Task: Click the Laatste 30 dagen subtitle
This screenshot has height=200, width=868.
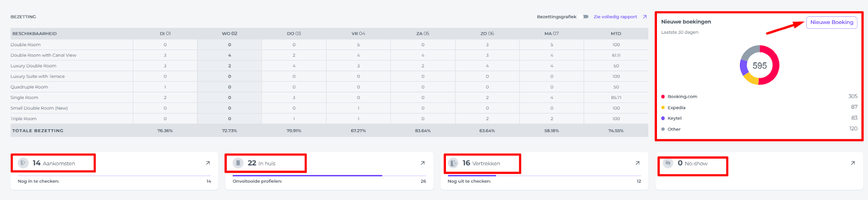Action: [680, 32]
